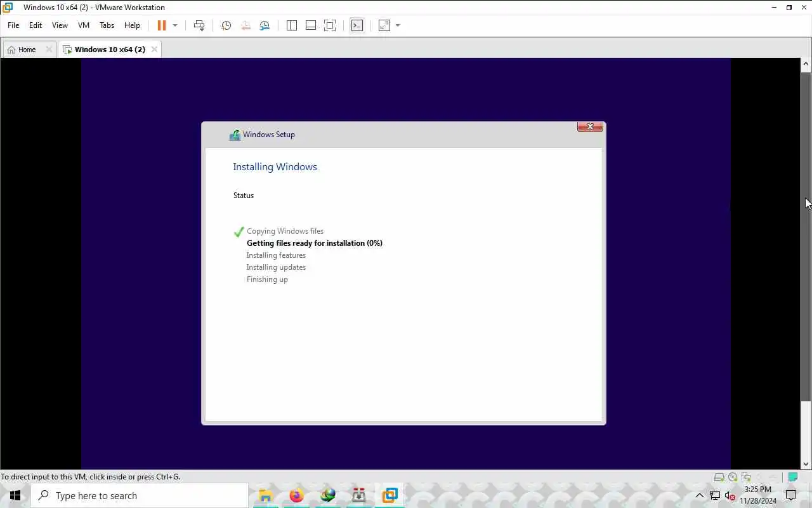Click the VMware Workstation taskbar icon
The height and width of the screenshot is (508, 812).
click(390, 495)
